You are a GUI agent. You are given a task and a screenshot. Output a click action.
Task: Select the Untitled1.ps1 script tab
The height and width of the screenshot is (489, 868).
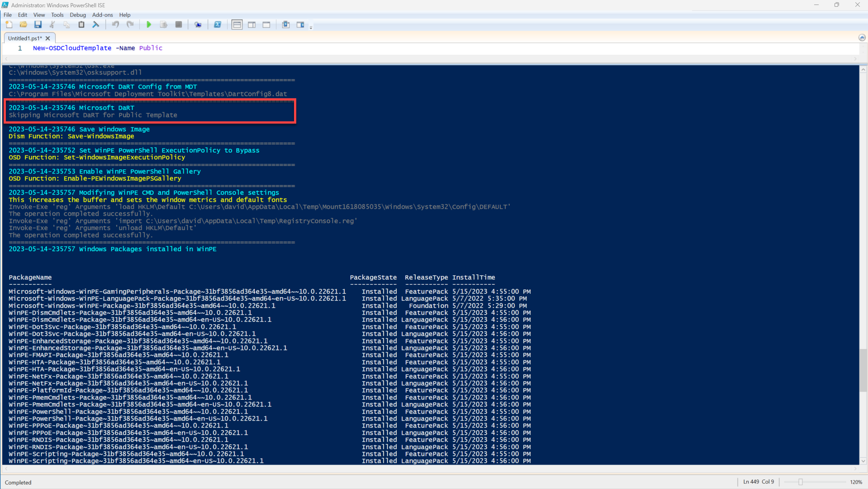pyautogui.click(x=25, y=38)
